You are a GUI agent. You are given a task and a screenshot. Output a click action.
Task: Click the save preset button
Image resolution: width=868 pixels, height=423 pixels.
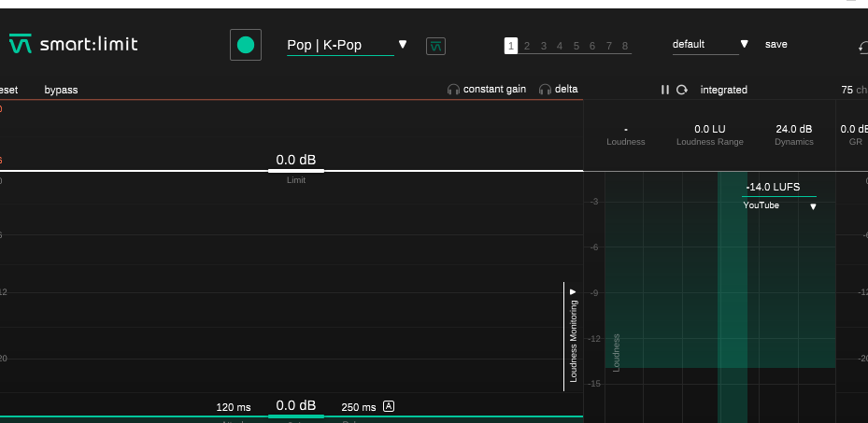click(776, 44)
